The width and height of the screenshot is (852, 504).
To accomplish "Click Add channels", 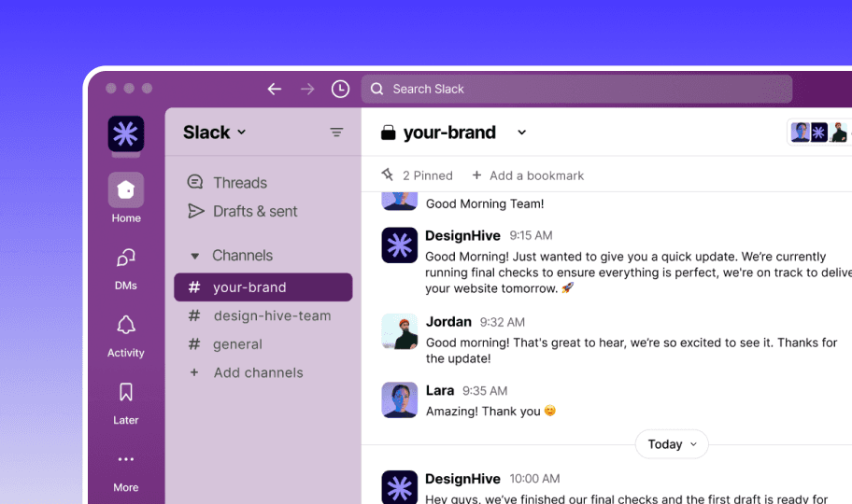I will 247,372.
